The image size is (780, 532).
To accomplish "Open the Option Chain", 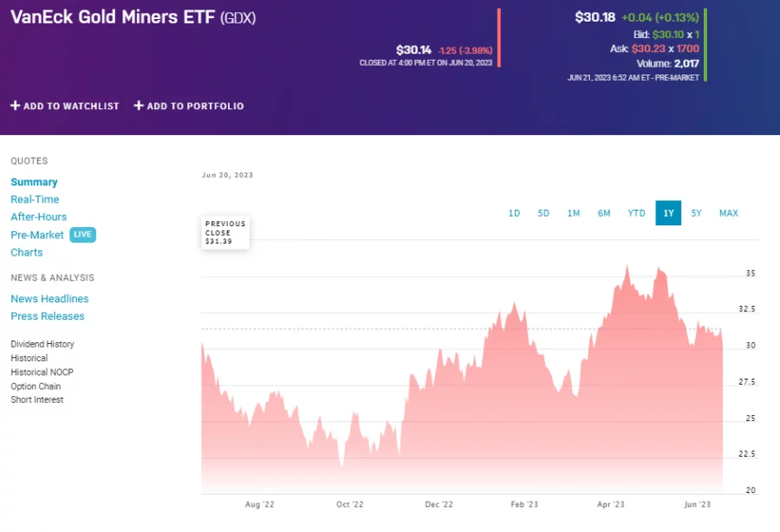I will 36,386.
